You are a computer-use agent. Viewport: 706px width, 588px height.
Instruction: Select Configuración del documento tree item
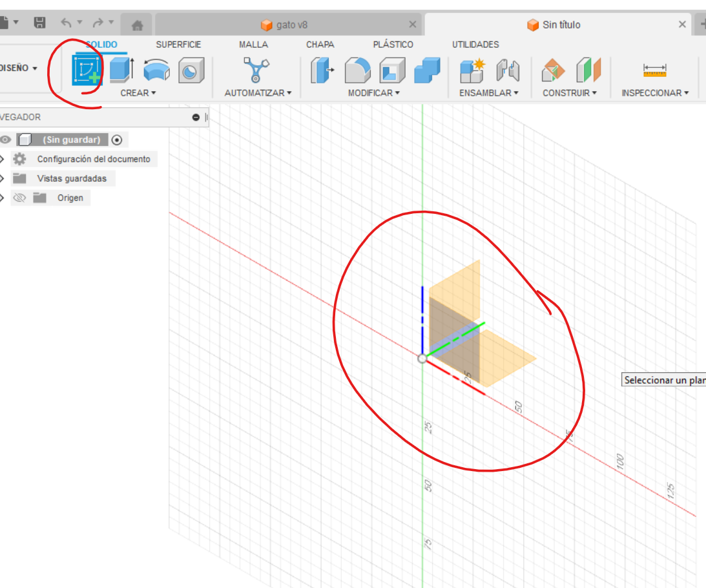[94, 159]
